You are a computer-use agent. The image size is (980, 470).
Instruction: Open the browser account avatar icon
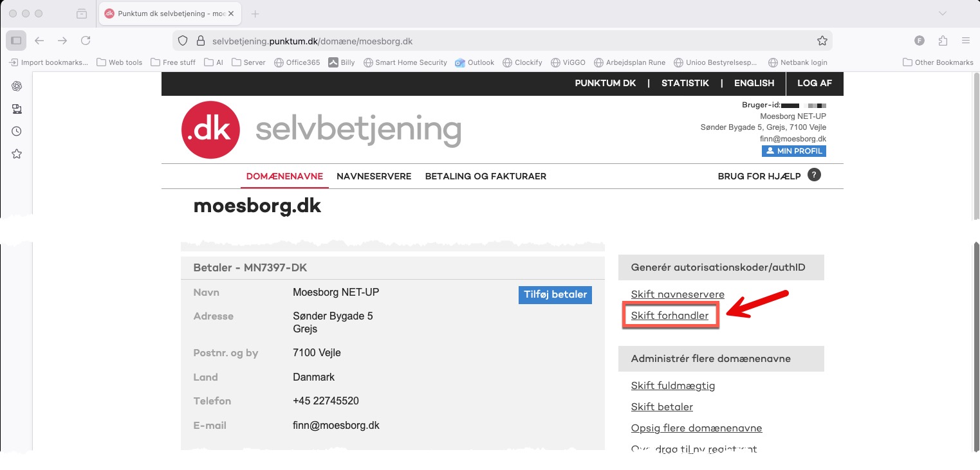click(920, 41)
